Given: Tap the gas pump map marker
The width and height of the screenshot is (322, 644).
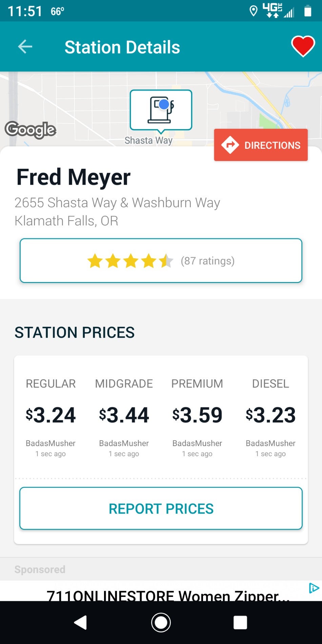Looking at the screenshot, I should 161,111.
